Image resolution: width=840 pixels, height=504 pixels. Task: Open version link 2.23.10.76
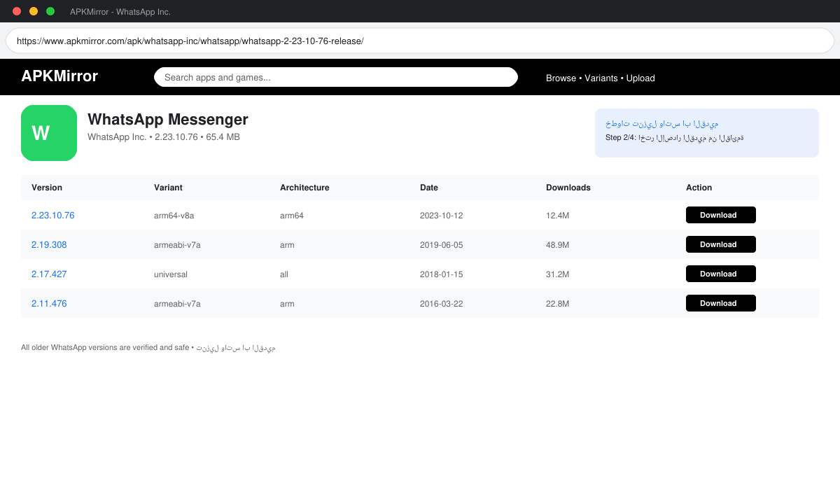[x=52, y=215]
